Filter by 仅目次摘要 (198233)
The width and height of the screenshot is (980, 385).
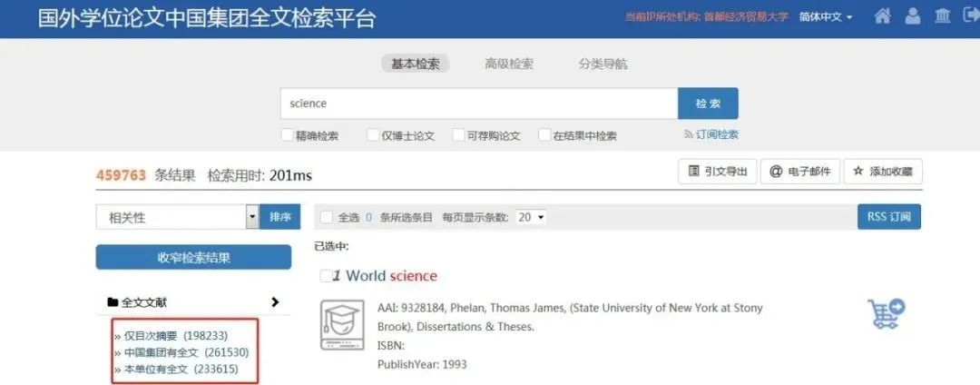click(176, 336)
